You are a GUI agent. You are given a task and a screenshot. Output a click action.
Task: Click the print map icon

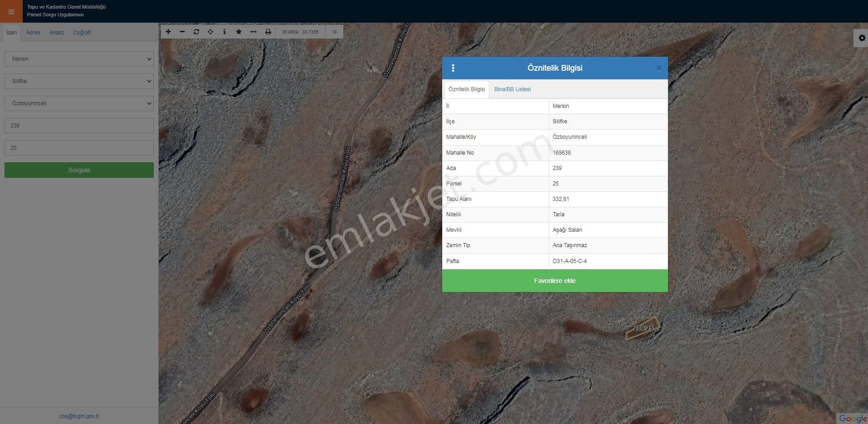point(268,32)
